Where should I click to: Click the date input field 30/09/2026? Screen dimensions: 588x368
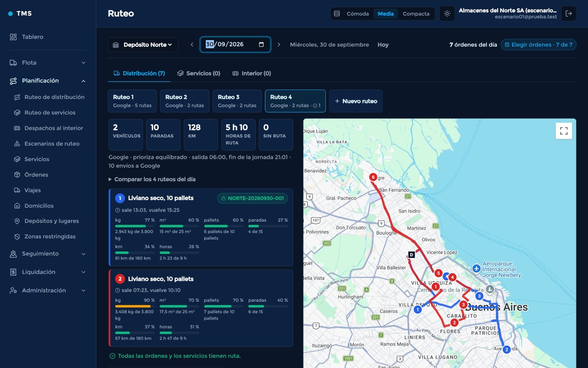[235, 44]
